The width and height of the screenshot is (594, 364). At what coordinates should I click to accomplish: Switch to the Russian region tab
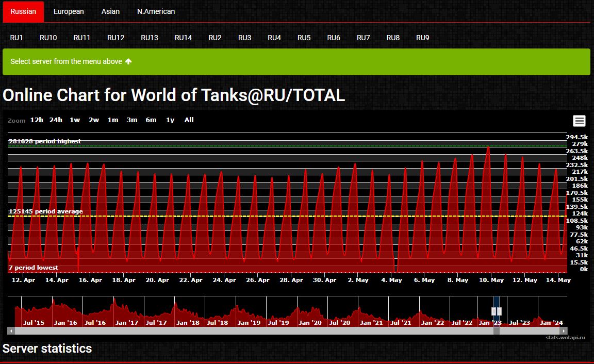pyautogui.click(x=23, y=11)
